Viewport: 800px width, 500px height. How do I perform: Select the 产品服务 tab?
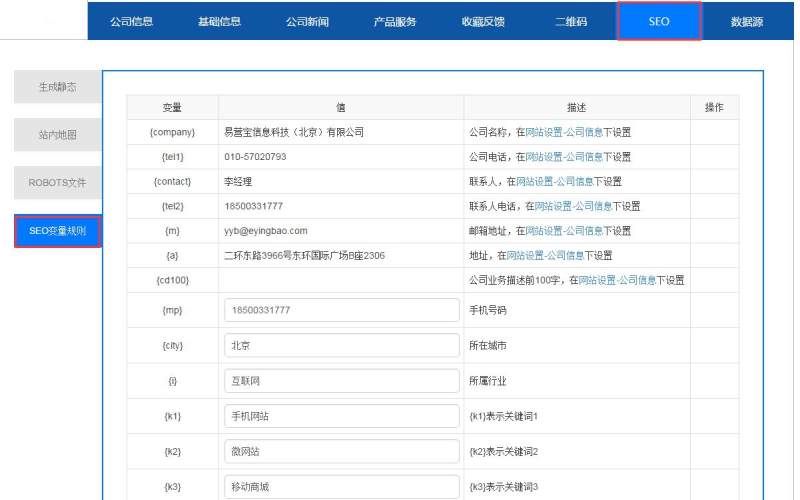coord(395,21)
